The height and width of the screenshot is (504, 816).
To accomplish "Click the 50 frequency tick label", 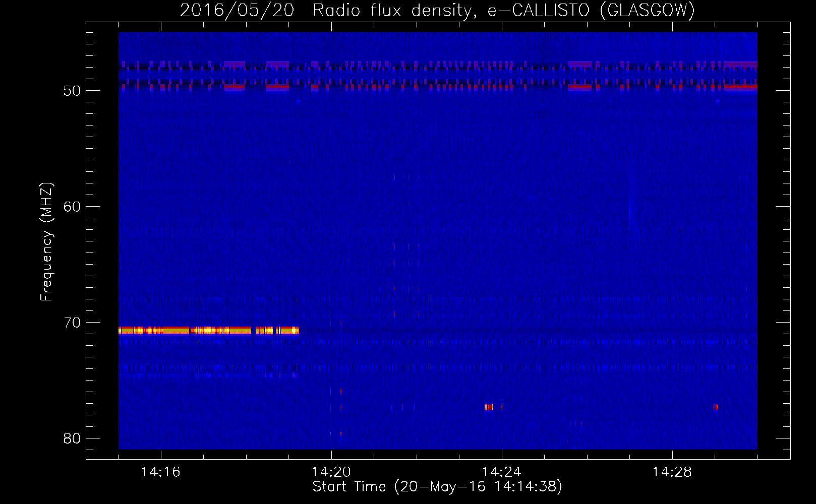I will coord(72,91).
